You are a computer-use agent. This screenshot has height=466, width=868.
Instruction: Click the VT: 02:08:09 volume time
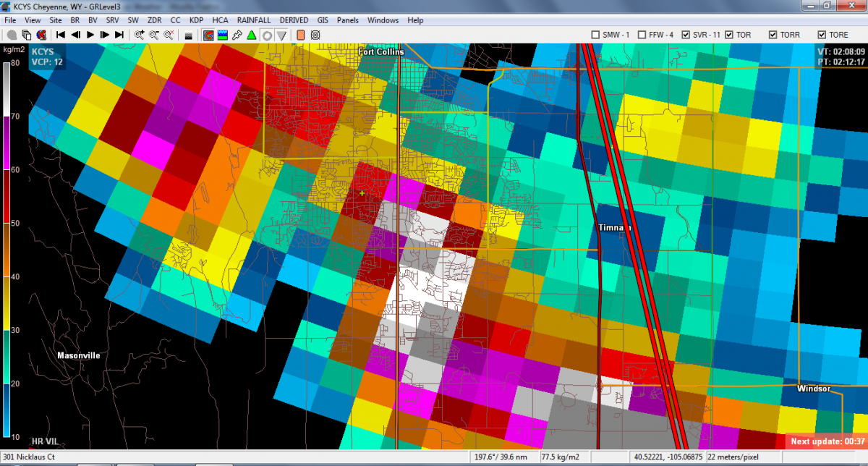pos(841,51)
